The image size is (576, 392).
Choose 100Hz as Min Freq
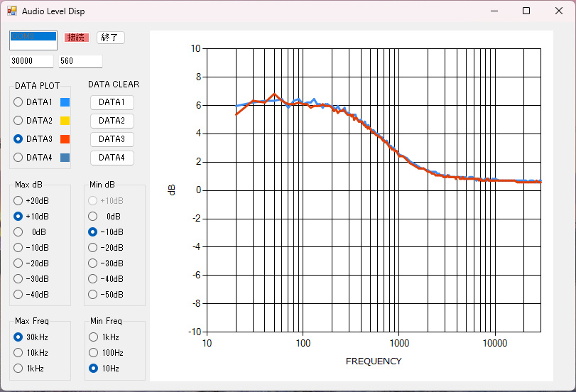coord(92,353)
